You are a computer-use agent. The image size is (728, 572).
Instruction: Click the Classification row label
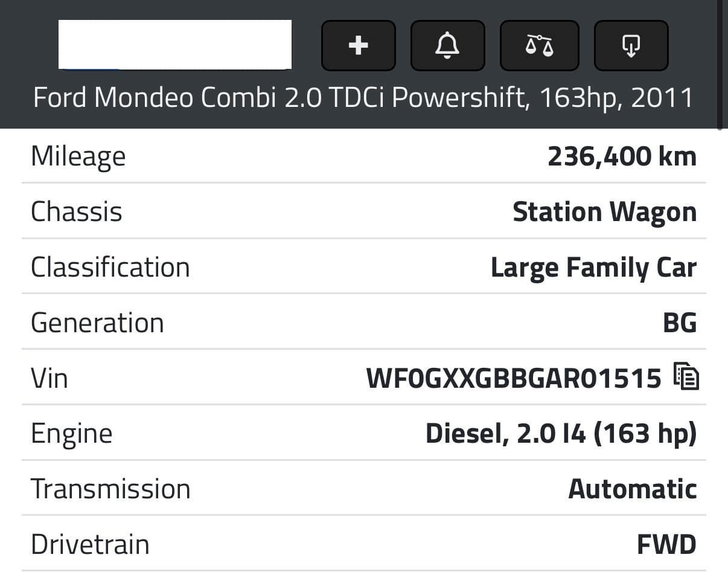pos(110,268)
